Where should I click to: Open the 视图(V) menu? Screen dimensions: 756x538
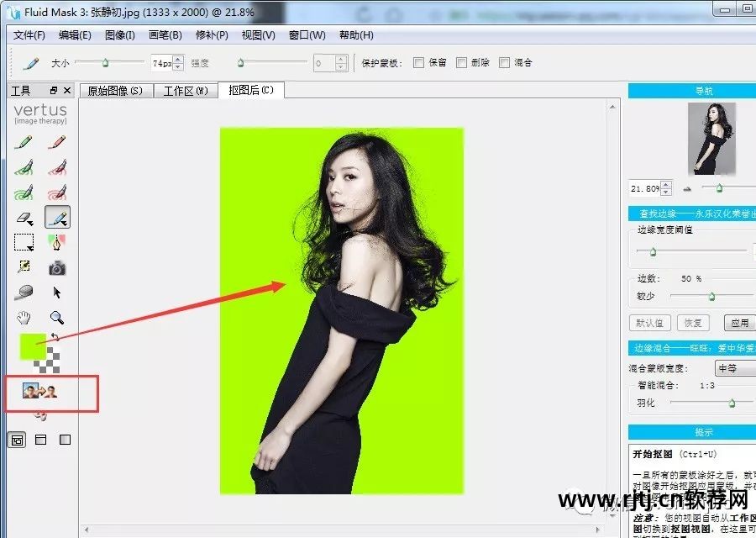(259, 35)
